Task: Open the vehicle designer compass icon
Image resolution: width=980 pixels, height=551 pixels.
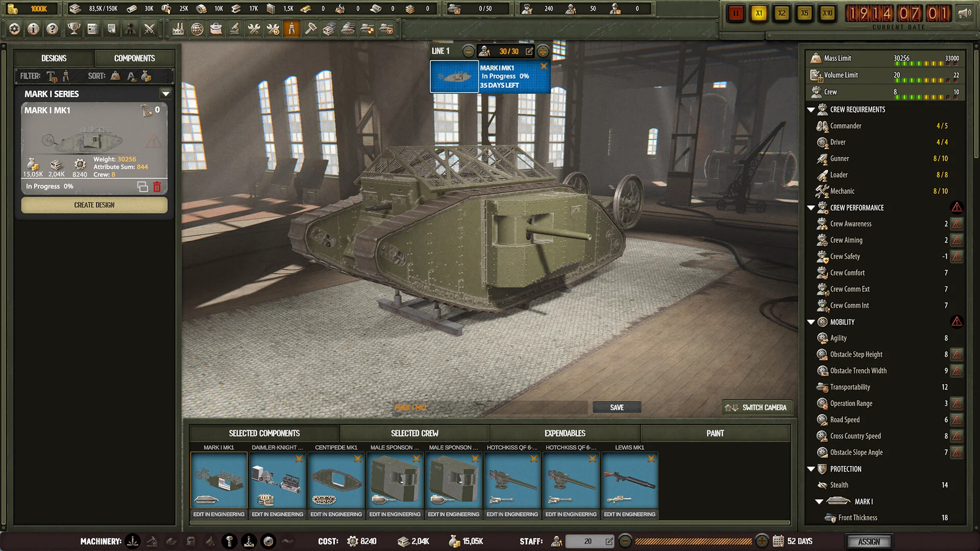Action: pos(291,29)
